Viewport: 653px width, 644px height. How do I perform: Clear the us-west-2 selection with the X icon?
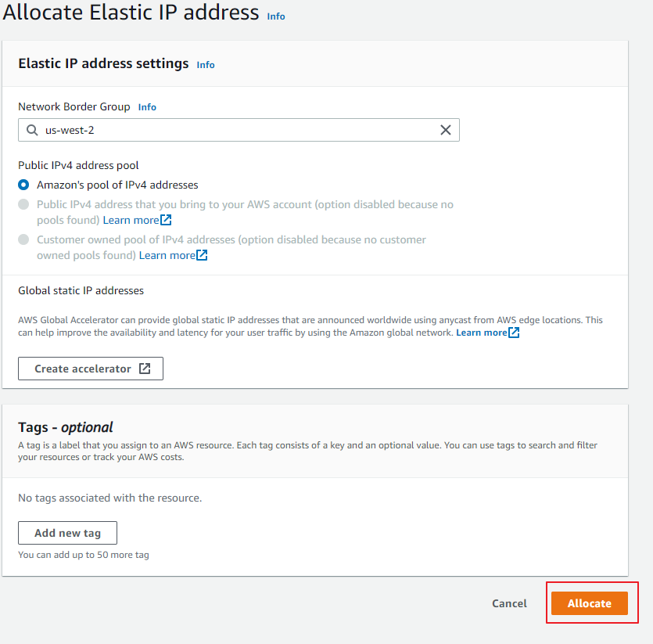pos(446,131)
